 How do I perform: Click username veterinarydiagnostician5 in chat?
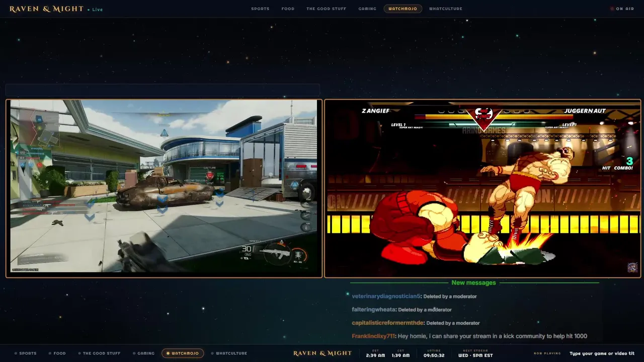coord(386,296)
